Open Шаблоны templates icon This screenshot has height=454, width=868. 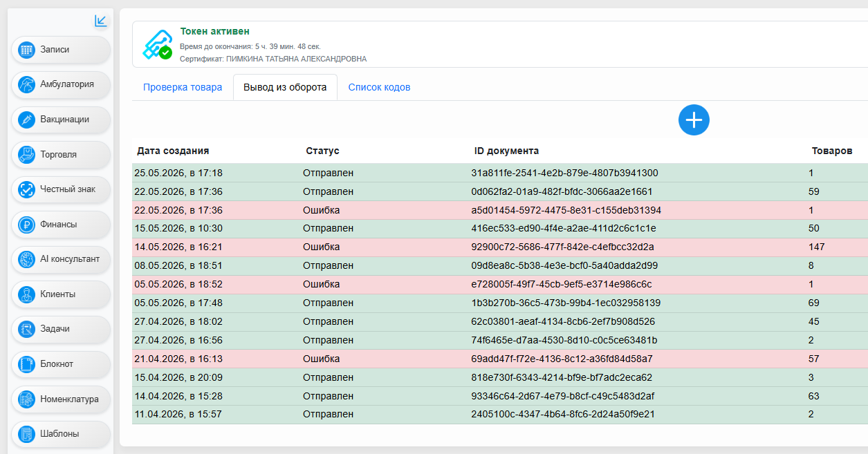tap(27, 434)
